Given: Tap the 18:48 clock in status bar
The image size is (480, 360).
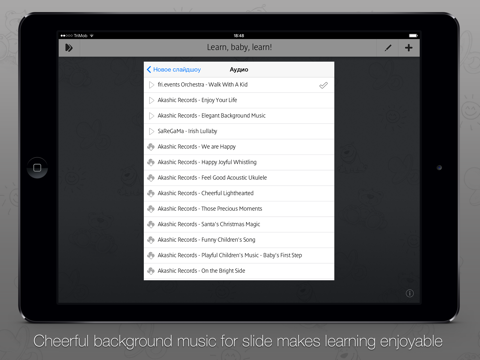Looking at the screenshot, I should (x=239, y=35).
